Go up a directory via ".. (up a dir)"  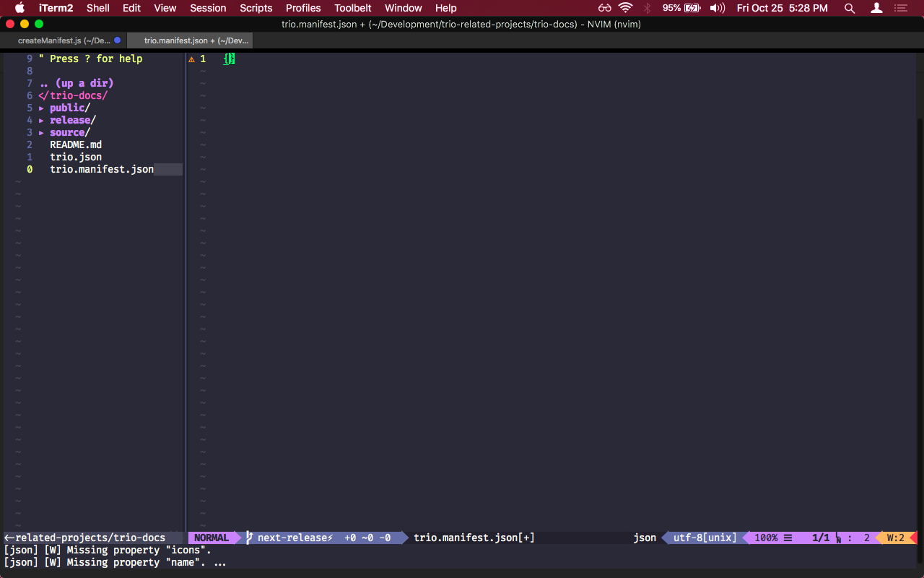point(77,83)
